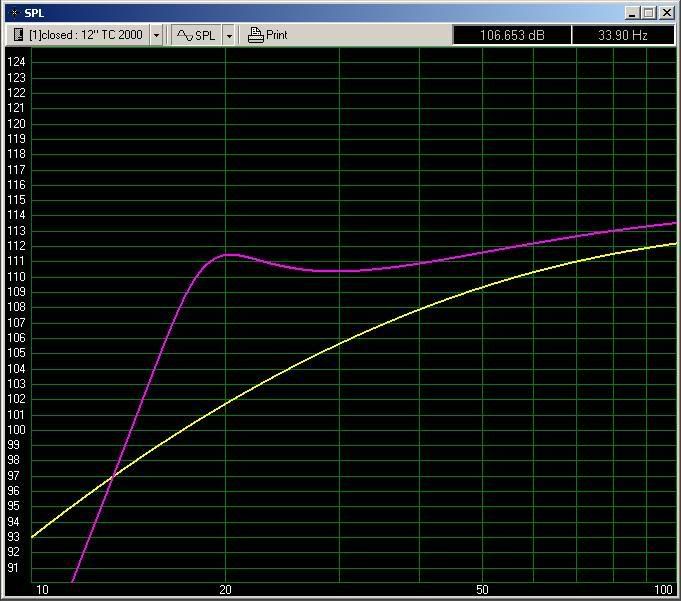The width and height of the screenshot is (681, 601).
Task: Click the SPL graph type button
Action: click(x=196, y=35)
